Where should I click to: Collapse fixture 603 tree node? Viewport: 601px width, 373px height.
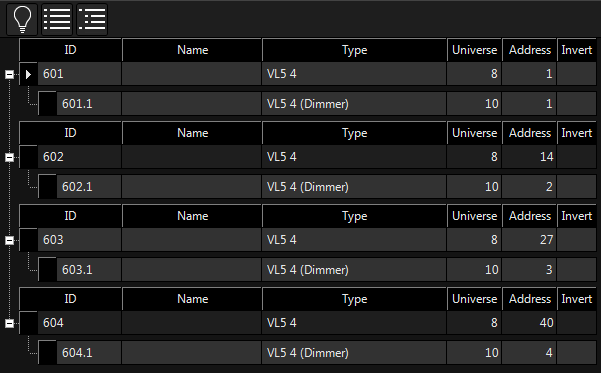10,240
